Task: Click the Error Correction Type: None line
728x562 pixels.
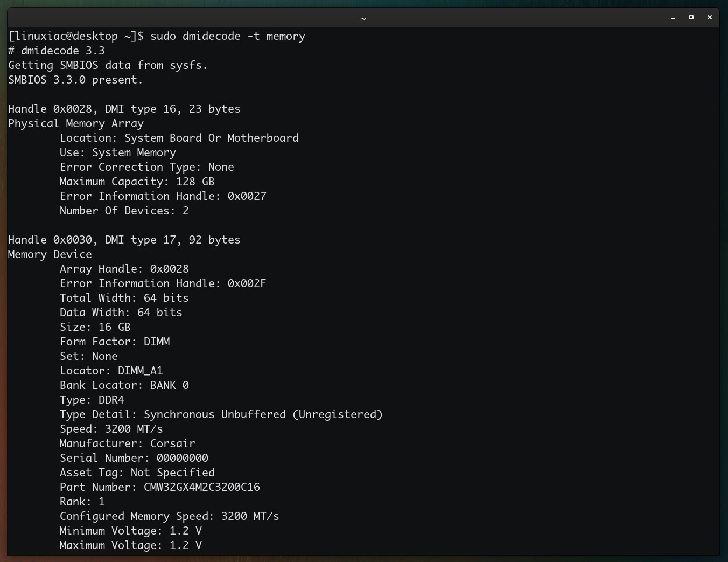Action: click(x=146, y=167)
